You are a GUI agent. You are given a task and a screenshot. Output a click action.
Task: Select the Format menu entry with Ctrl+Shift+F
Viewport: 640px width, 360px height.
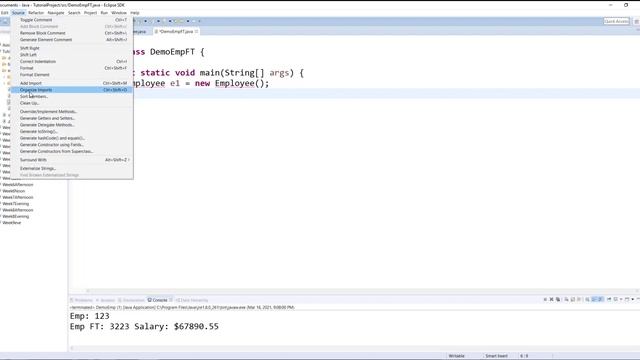pos(71,68)
